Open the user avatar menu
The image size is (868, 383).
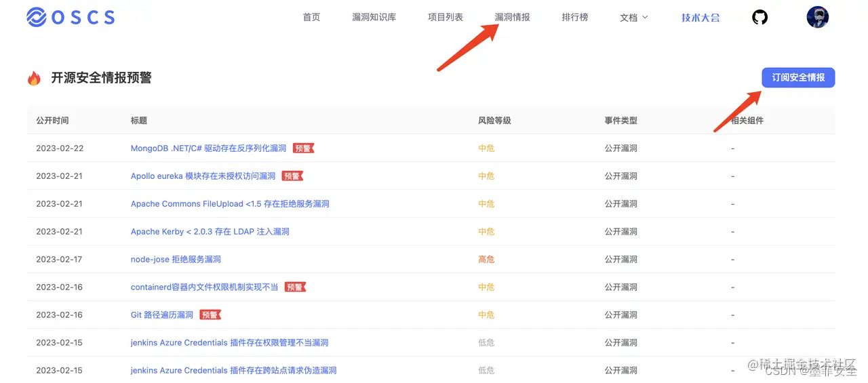[x=817, y=17]
